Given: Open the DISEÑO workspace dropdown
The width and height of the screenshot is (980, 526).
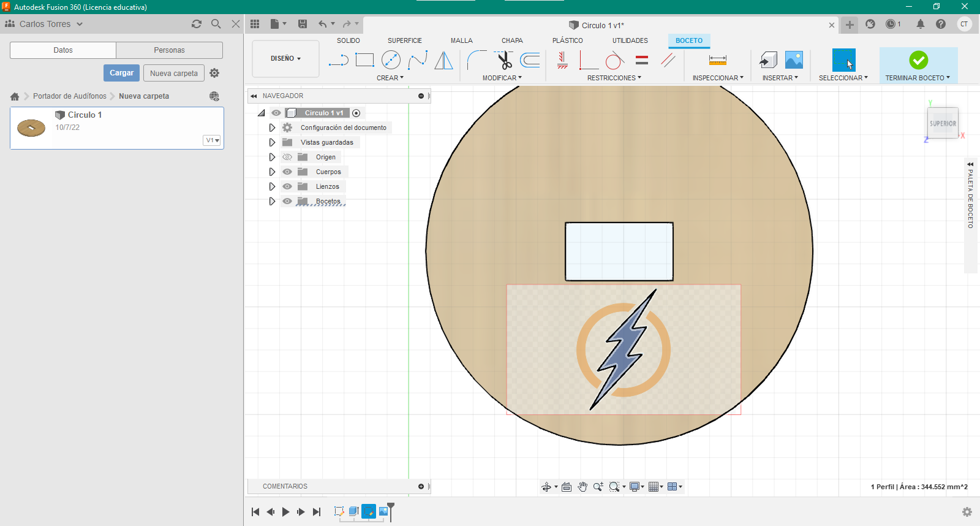Looking at the screenshot, I should (x=285, y=59).
